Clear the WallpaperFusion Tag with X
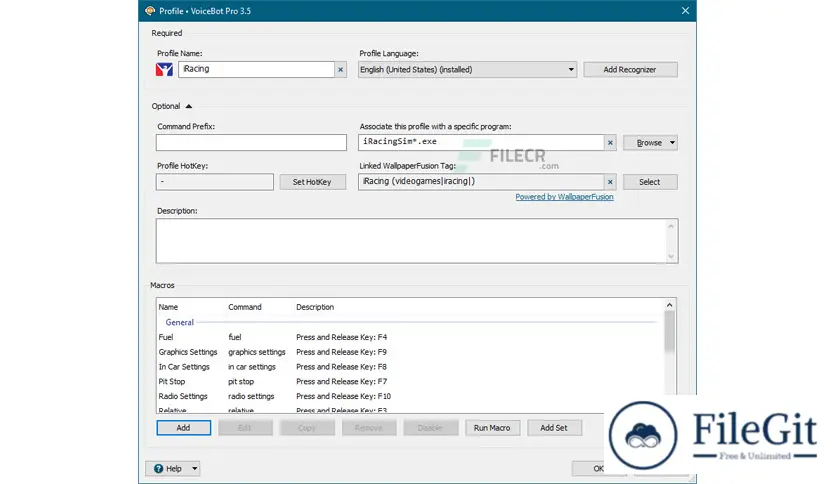The width and height of the screenshot is (836, 484). tap(610, 182)
